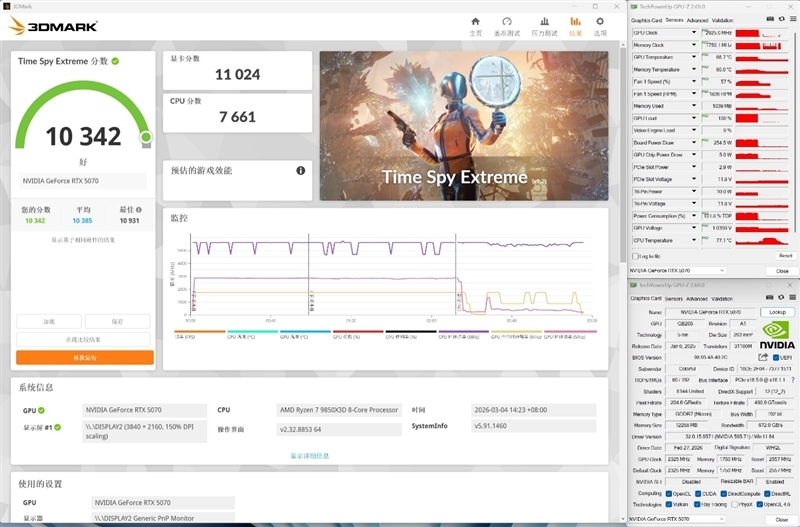
Task: Click the Time Spy Extreme artwork thumbnail
Action: coord(464,126)
